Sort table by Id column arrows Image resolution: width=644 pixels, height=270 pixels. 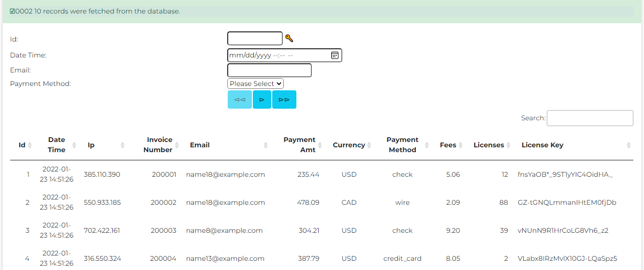[x=29, y=145]
